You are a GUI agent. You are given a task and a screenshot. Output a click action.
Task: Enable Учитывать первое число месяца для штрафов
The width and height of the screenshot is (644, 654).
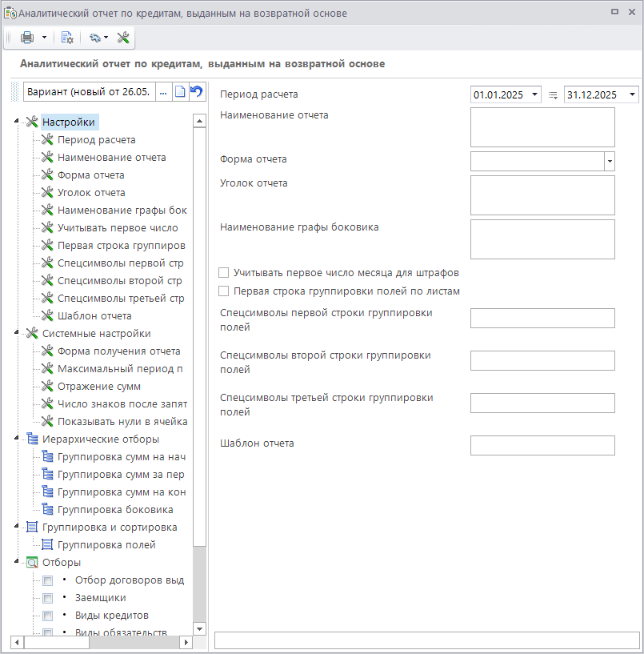click(x=225, y=272)
